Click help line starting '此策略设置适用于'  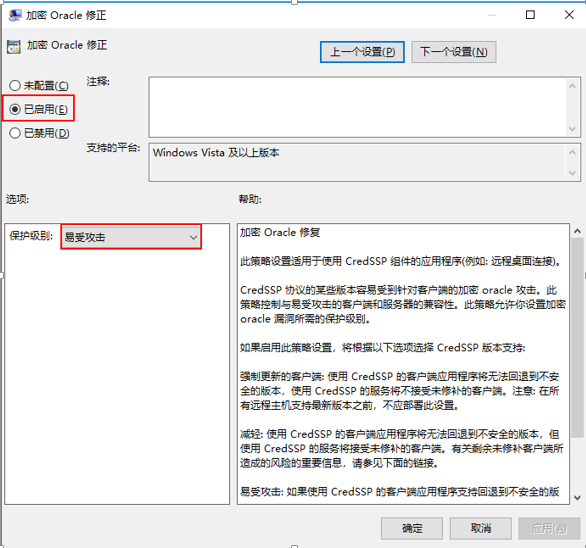401,261
